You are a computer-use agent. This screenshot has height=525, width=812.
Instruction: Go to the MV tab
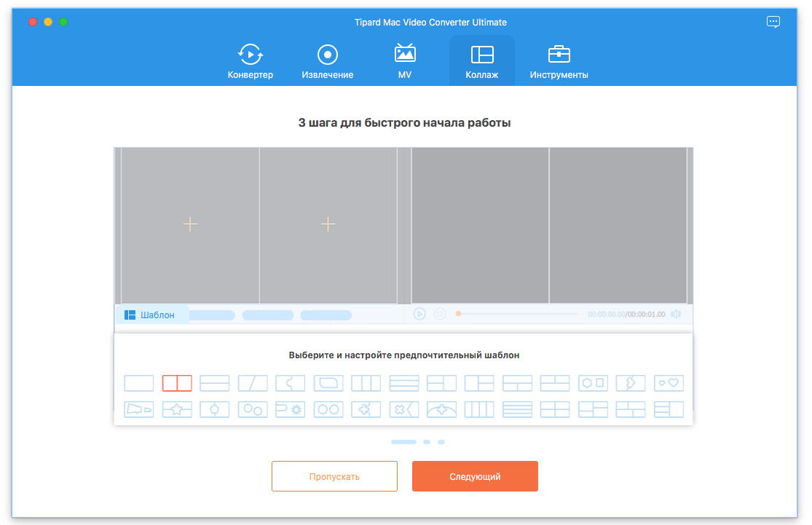click(x=405, y=61)
